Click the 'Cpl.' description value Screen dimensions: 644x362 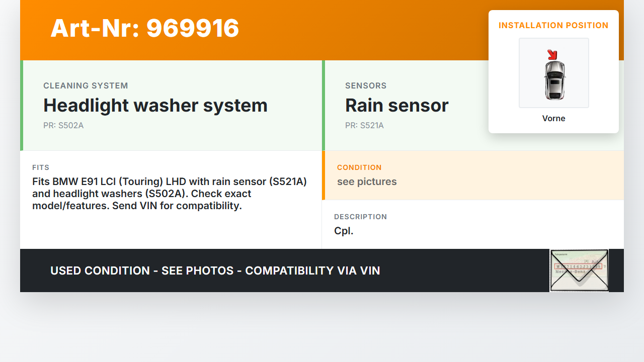(x=344, y=231)
